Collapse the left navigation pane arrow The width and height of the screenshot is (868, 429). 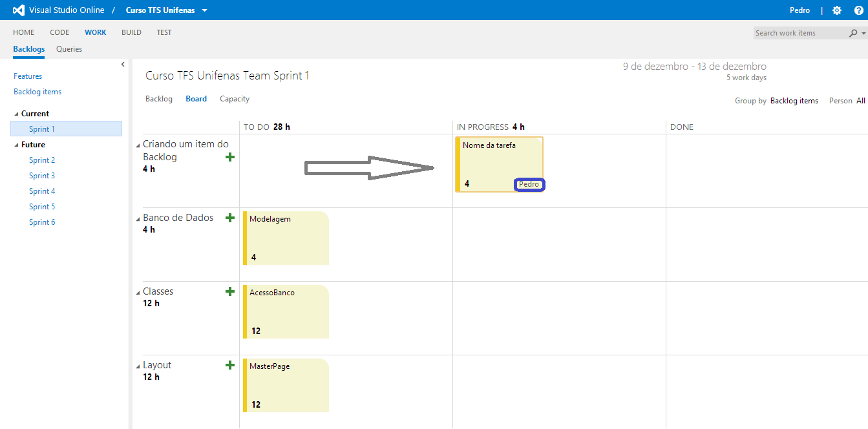tap(123, 64)
